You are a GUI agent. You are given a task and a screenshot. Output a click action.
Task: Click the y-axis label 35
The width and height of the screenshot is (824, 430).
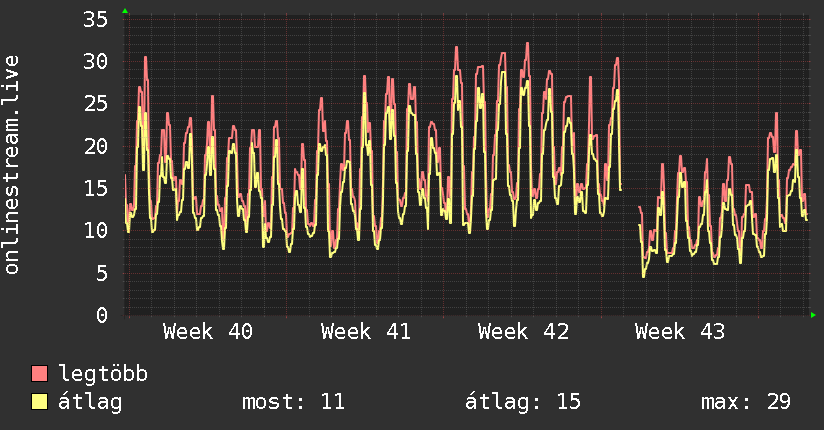click(x=96, y=20)
